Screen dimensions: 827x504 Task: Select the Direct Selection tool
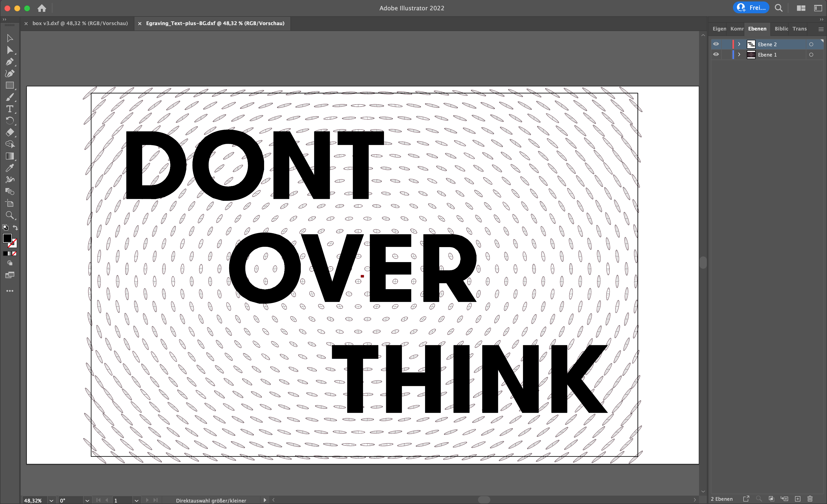[x=9, y=50]
